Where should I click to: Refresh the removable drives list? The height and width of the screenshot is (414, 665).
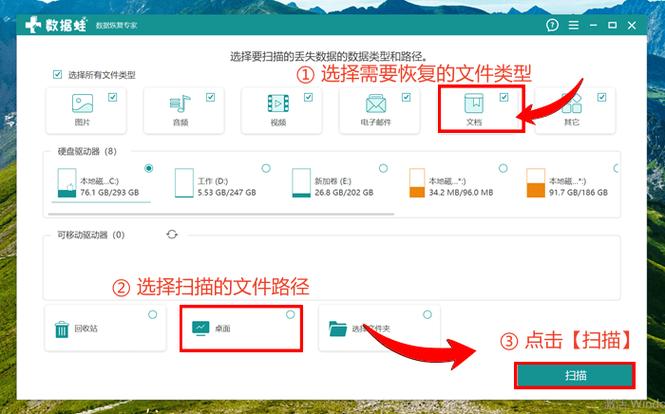(x=172, y=234)
